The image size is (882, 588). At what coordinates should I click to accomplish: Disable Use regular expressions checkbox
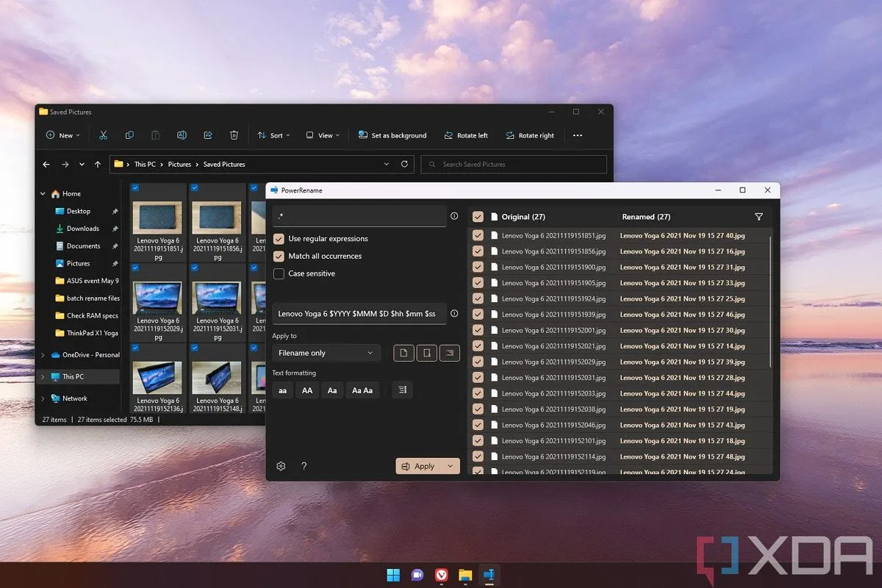click(279, 239)
